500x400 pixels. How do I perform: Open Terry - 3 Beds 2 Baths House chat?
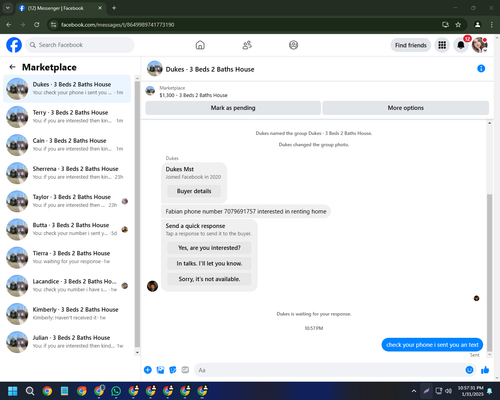67,117
